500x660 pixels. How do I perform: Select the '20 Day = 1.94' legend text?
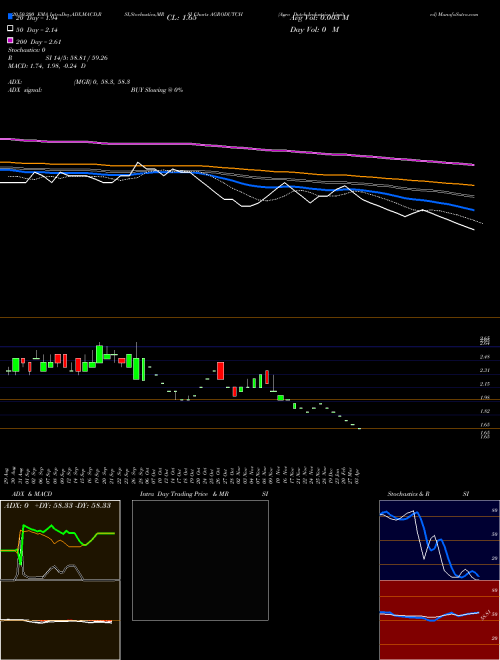click(x=37, y=18)
